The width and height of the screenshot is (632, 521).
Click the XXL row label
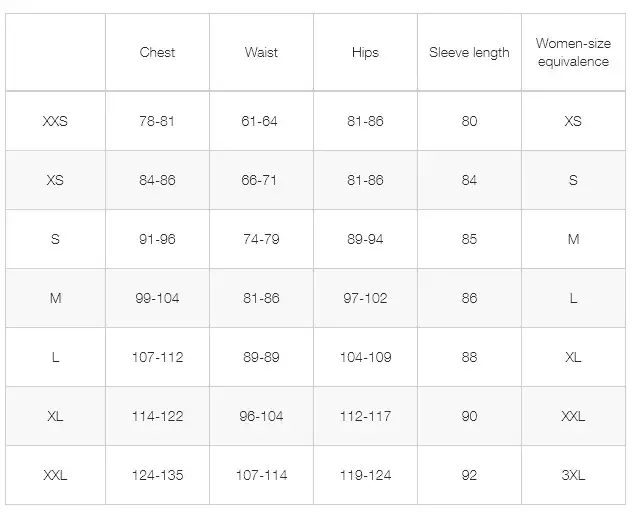coord(55,475)
